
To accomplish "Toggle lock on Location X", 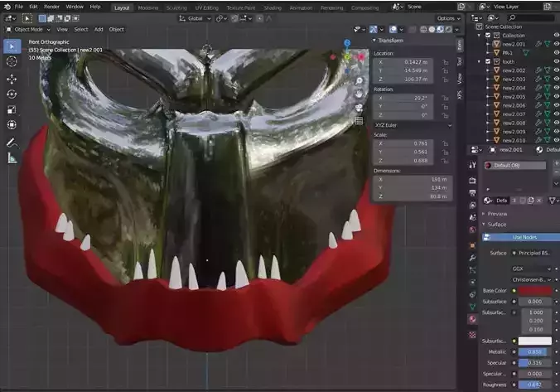I will [x=446, y=62].
